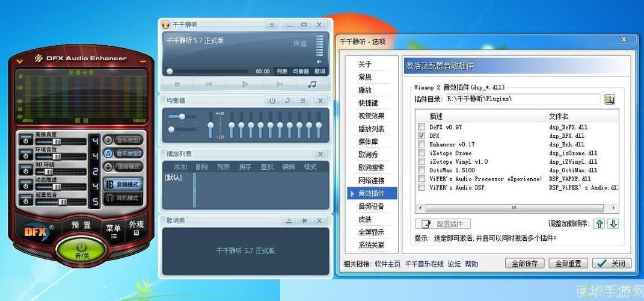The height and width of the screenshot is (301, 644).
Task: Toggle DFX 动态推进 power button
Action: (x=26, y=186)
